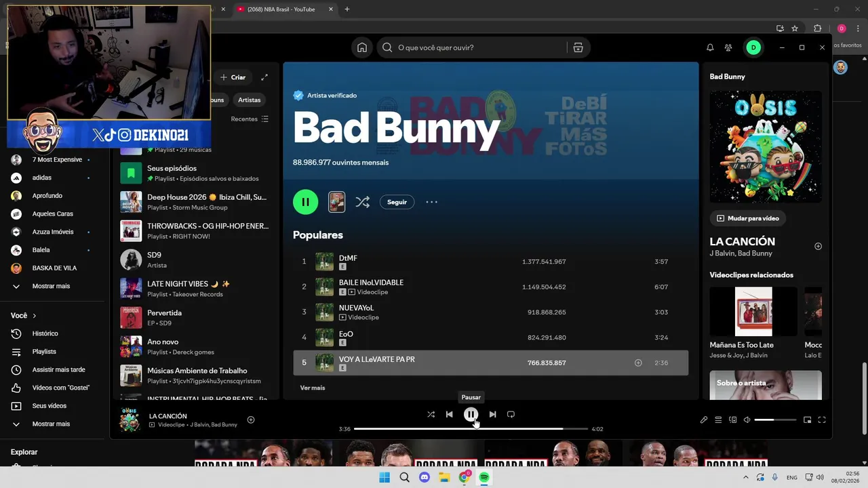The height and width of the screenshot is (488, 868).
Task: Change library view with the Recentes list icon
Action: click(265, 119)
